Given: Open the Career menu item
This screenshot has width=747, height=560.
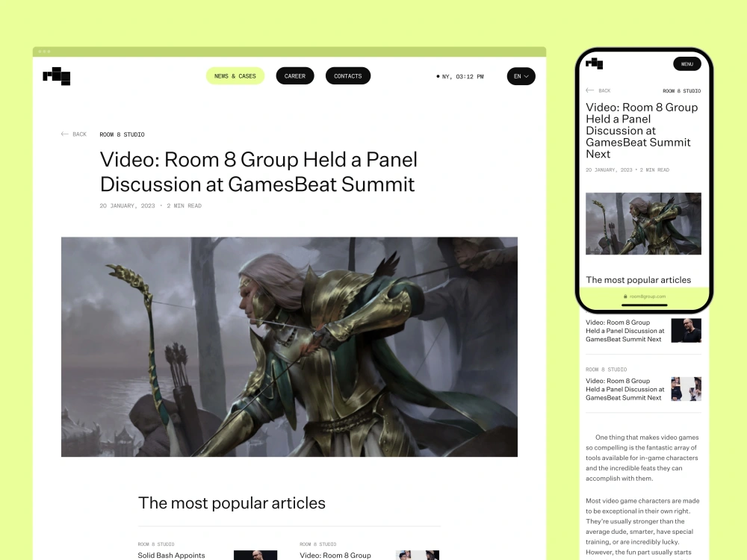Looking at the screenshot, I should 295,76.
